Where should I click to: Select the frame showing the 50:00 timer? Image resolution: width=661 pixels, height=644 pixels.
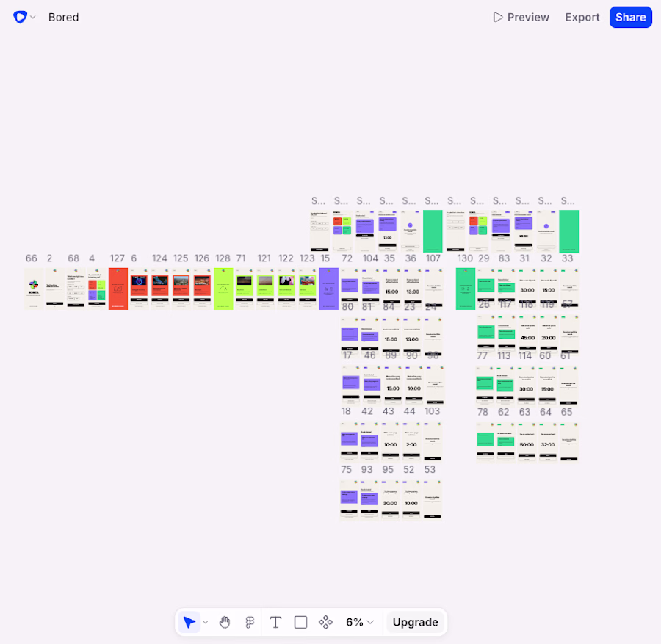click(527, 443)
